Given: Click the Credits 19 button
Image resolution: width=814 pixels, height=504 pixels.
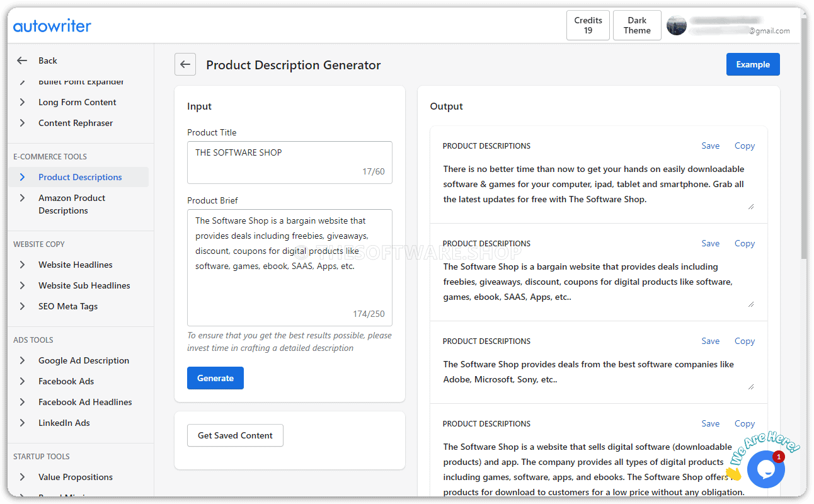Looking at the screenshot, I should click(588, 25).
